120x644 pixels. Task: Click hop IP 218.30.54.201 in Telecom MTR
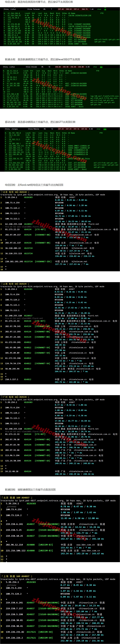click(14, 37)
